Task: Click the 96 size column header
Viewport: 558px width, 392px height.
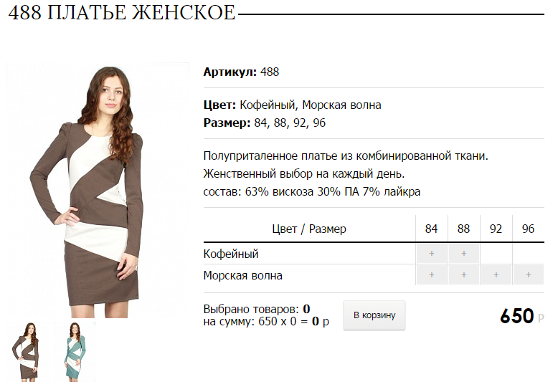Action: [x=529, y=229]
